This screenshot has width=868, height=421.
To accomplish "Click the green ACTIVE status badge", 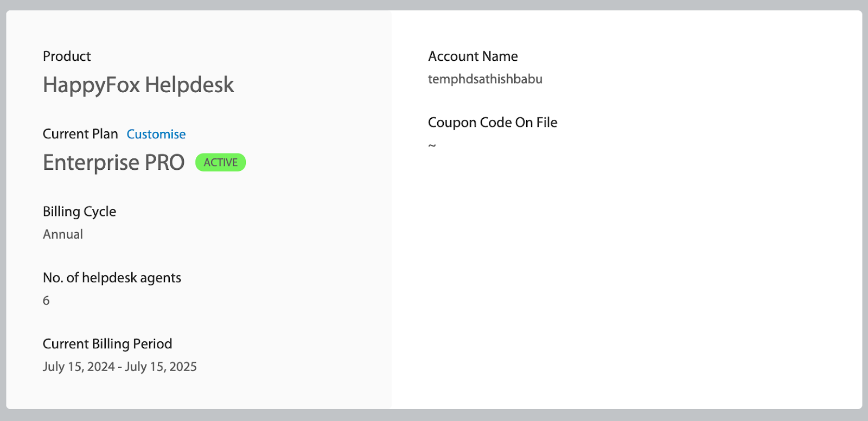I will pos(220,162).
